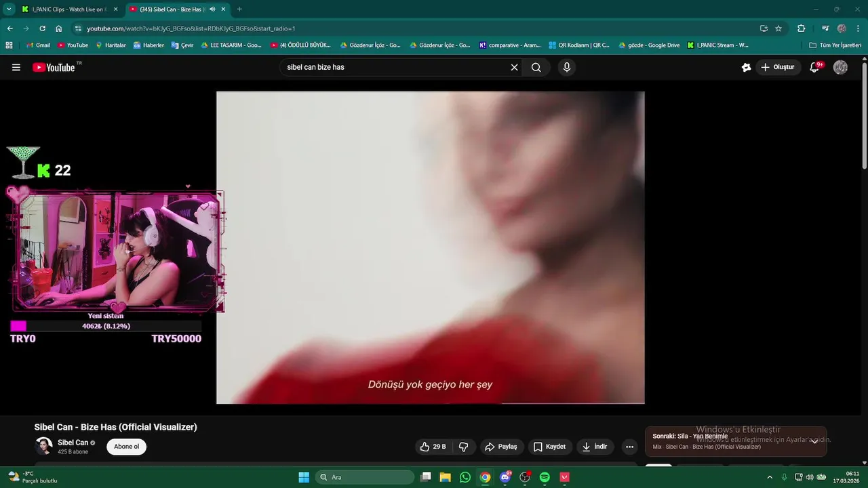The width and height of the screenshot is (868, 488).
Task: Open Spotify from the taskbar
Action: click(545, 477)
